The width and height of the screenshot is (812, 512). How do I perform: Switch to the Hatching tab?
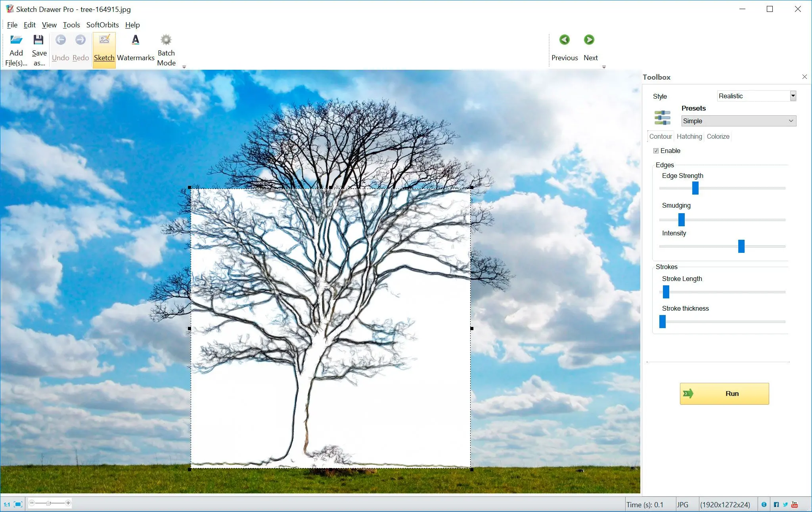[688, 136]
